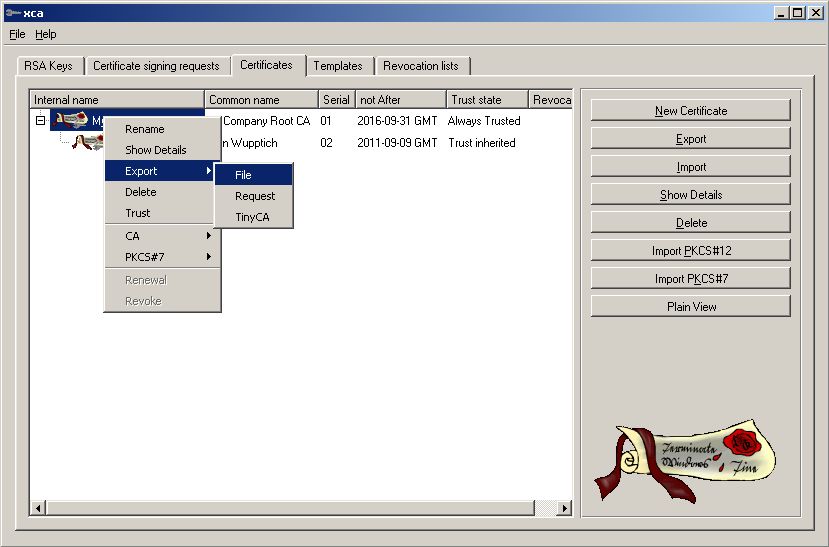Screen dimensions: 829x547
Task: Sort by the not After column header
Action: tap(400, 100)
